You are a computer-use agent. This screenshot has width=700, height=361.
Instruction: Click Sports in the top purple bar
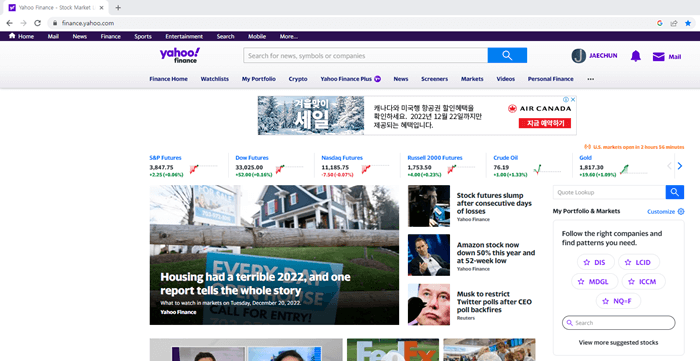coord(143,37)
